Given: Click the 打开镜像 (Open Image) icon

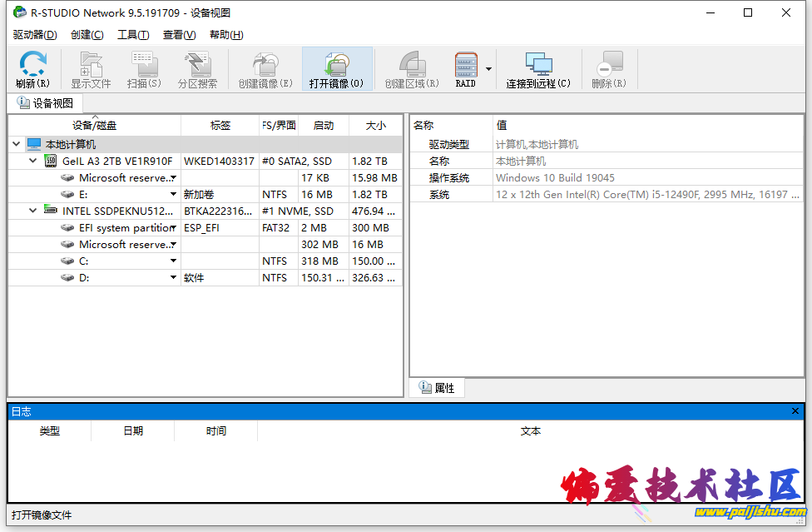Looking at the screenshot, I should (x=336, y=68).
